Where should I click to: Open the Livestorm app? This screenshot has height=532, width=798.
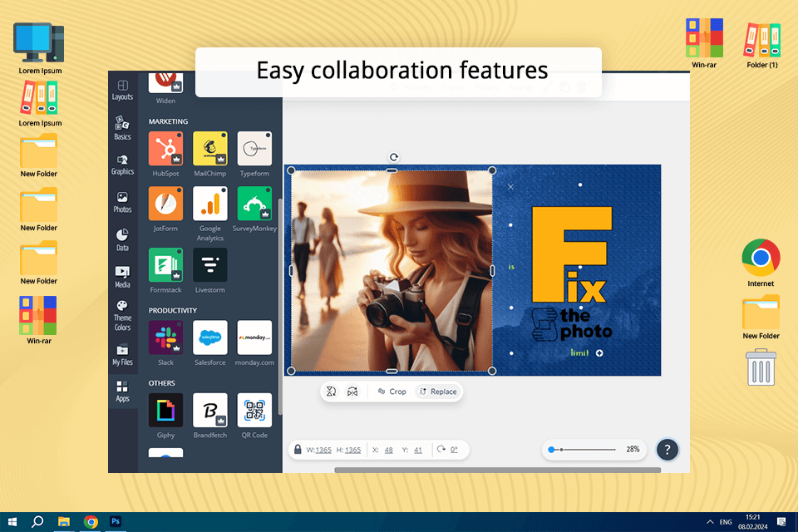coord(209,264)
